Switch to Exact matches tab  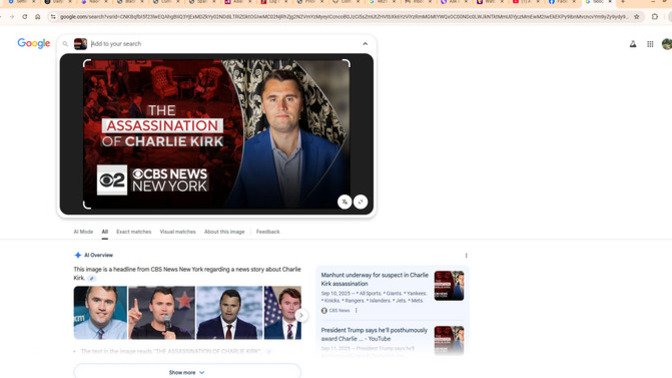pos(134,232)
